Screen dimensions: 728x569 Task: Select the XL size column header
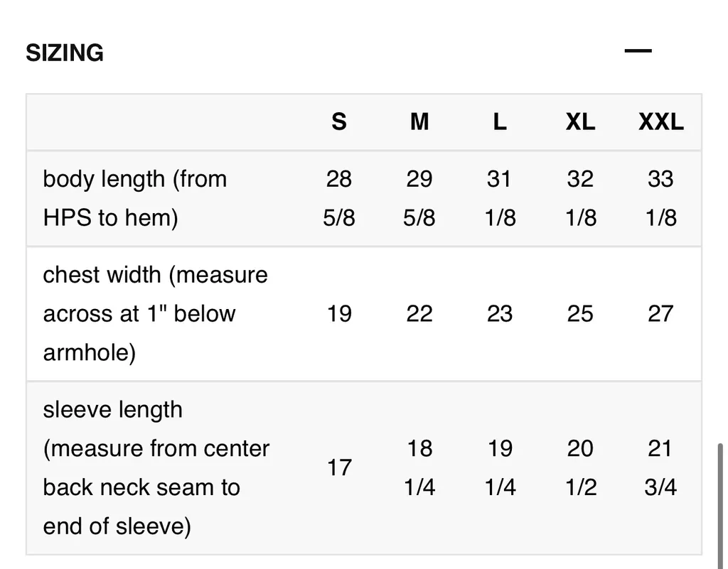click(x=580, y=122)
